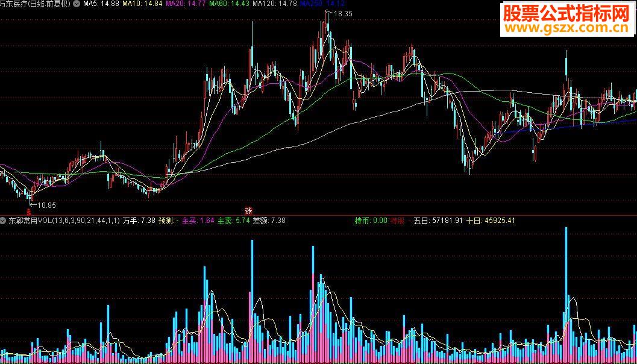The height and width of the screenshot is (364, 637).
Task: Click the 十日: 45925.41 value
Action: coord(491,221)
